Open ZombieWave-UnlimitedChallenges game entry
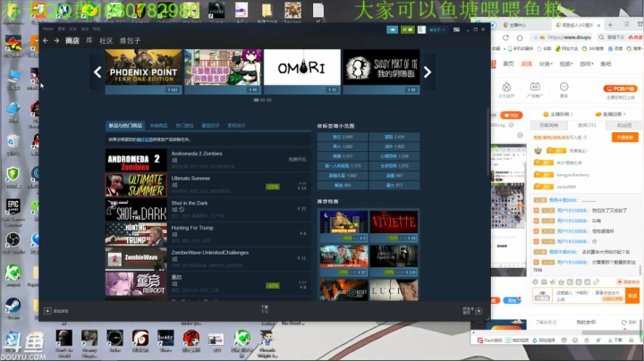Viewport: 644px width, 361px height. (x=208, y=259)
